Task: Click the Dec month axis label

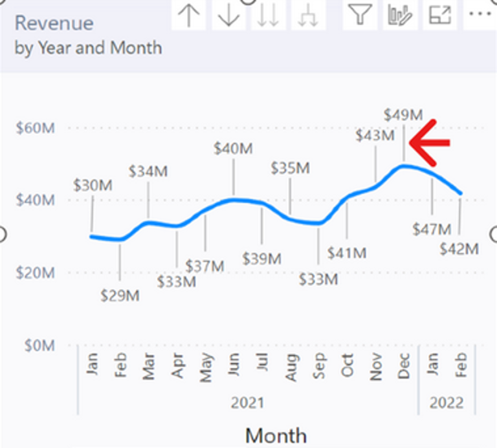Action: pyautogui.click(x=404, y=366)
